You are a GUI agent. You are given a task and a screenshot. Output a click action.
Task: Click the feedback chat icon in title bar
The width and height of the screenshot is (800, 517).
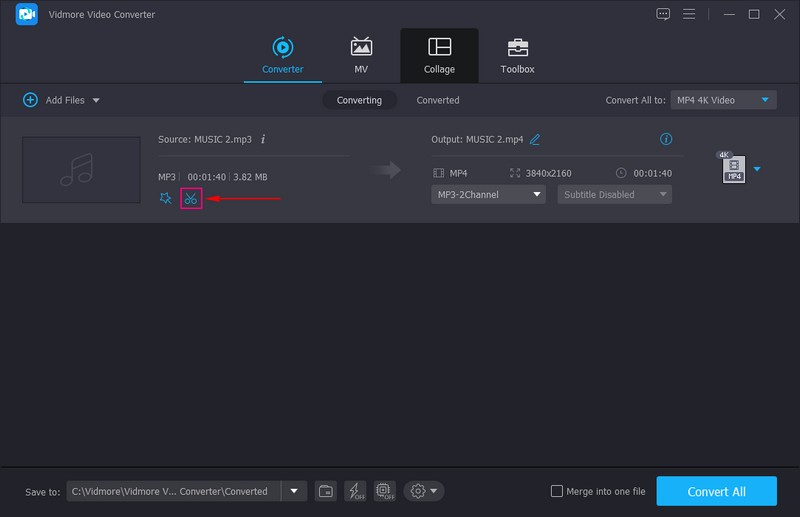coord(662,14)
